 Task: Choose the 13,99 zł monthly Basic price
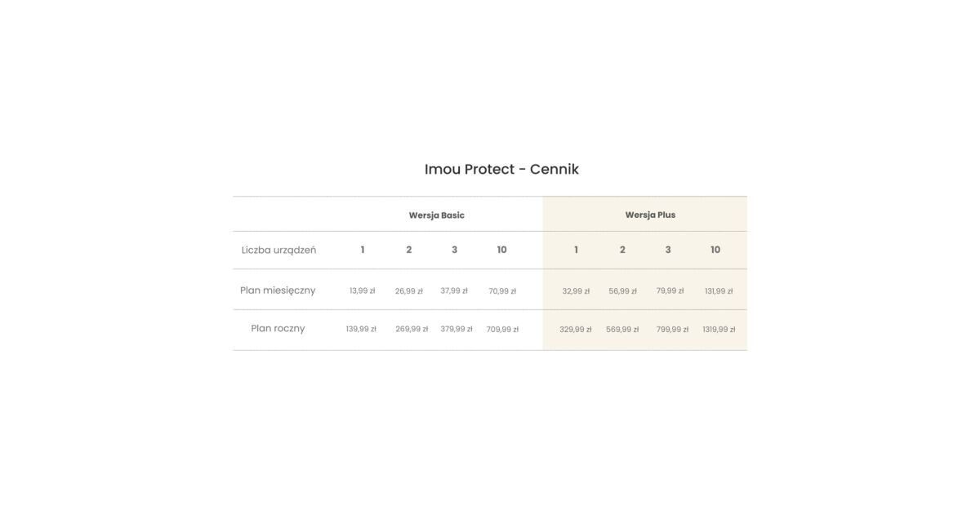coord(363,291)
